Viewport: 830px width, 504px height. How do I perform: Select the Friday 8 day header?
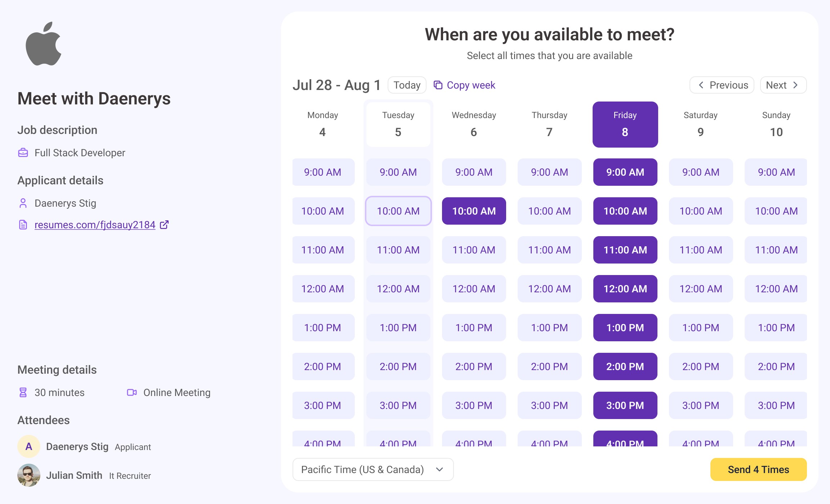click(x=625, y=125)
